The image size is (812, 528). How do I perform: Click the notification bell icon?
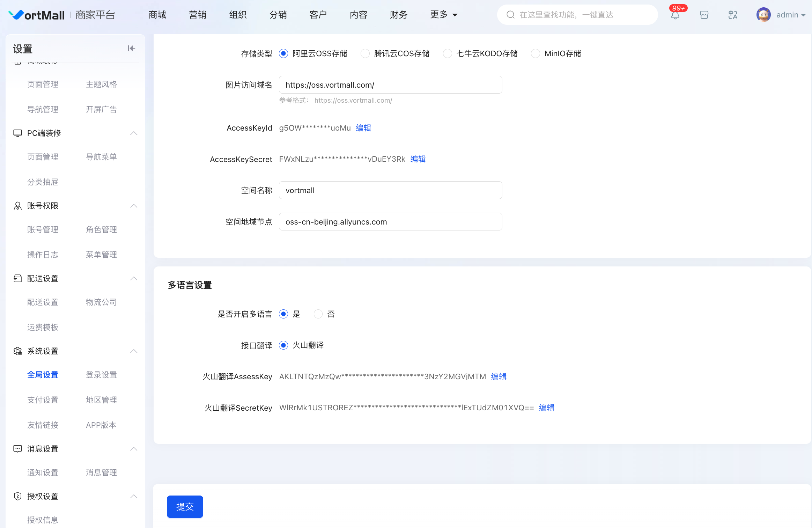tap(675, 15)
